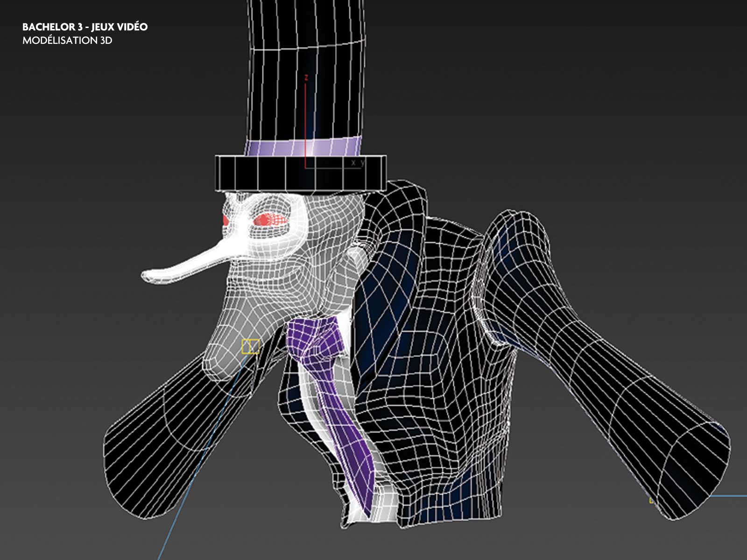Image resolution: width=747 pixels, height=560 pixels.
Task: Click the "MODÉLISATION 3D" subtitle text
Action: click(x=67, y=41)
